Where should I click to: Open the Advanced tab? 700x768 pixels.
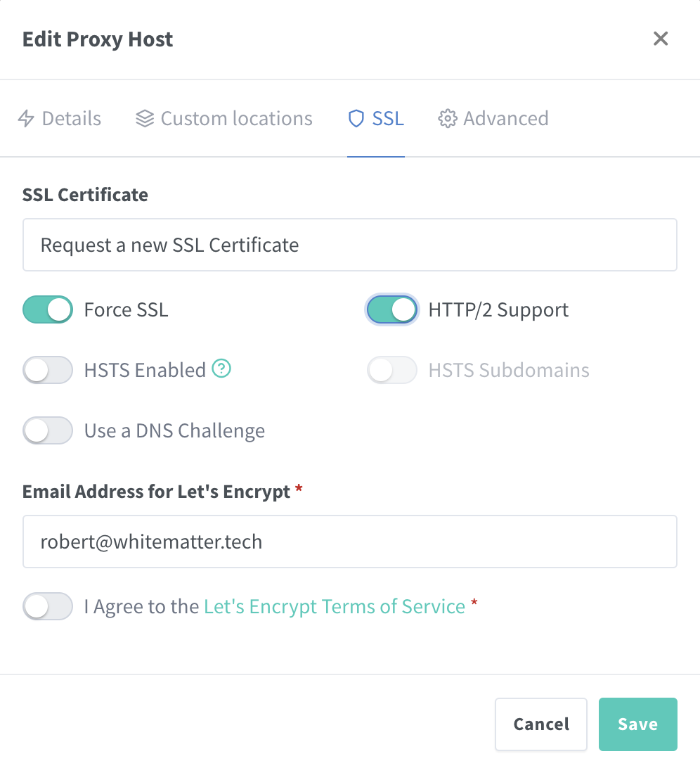[505, 119]
